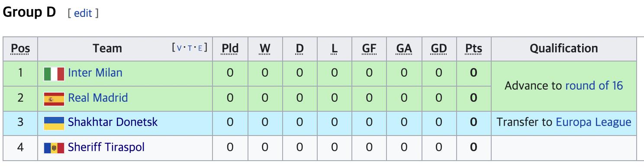This screenshot has width=644, height=168.
Task: Click the V view-template link
Action: coord(179,48)
